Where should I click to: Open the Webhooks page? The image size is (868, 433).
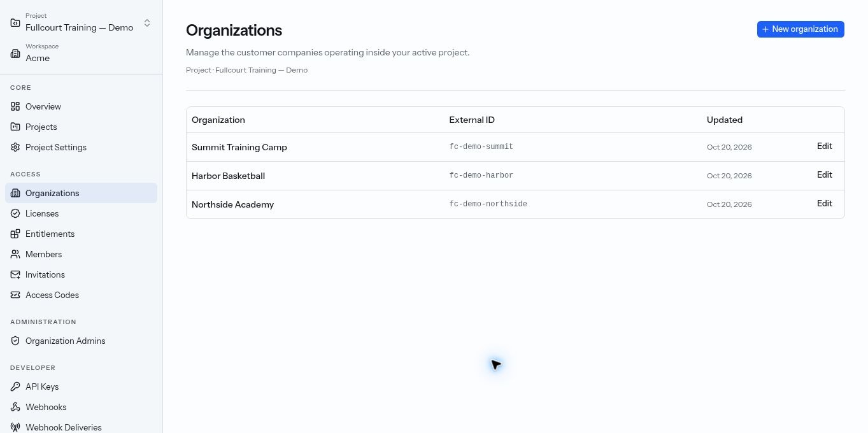point(81,407)
